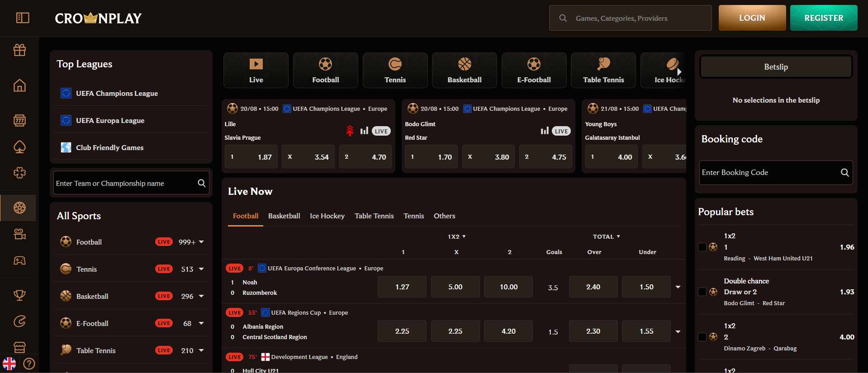Open the 1X2 market dropdown

coord(456,236)
